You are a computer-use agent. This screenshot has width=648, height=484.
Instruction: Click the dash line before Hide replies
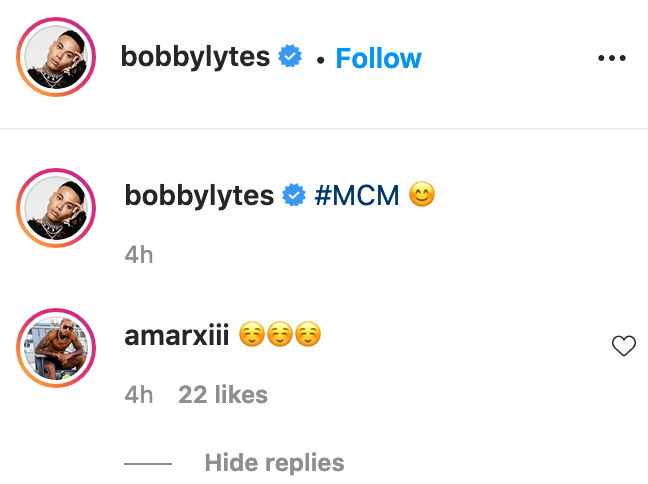148,464
